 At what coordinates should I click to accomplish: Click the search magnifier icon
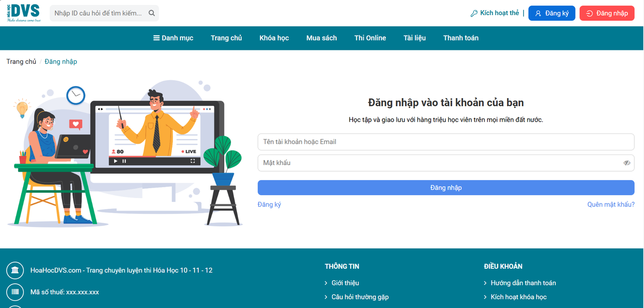(152, 13)
